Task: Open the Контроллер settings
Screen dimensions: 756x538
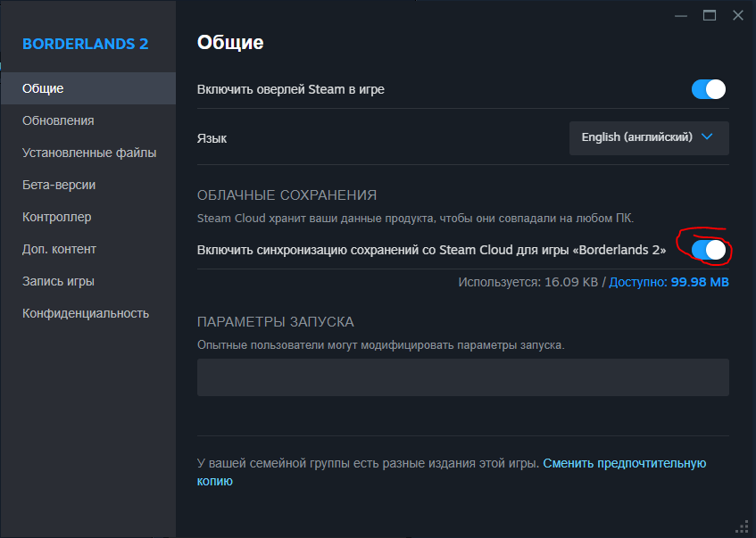Action: (88, 217)
